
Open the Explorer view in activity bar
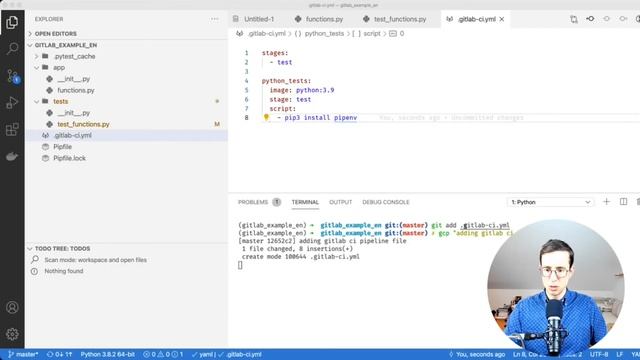pos(12,22)
